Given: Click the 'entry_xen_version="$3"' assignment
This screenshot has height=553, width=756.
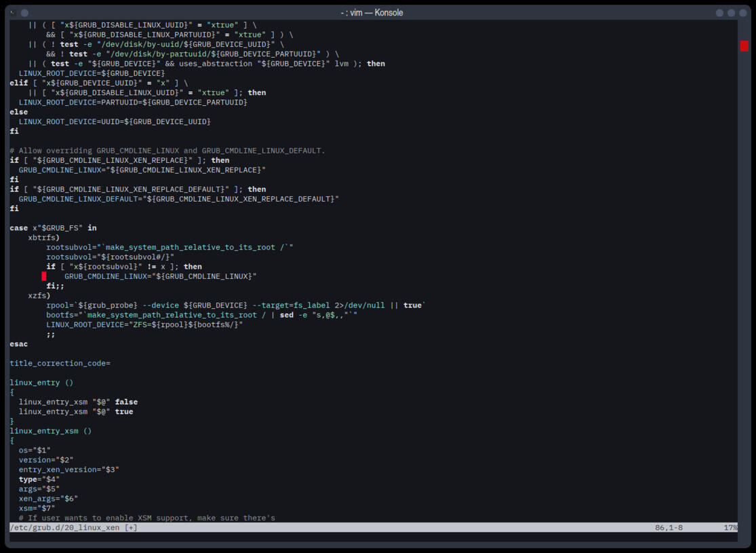Looking at the screenshot, I should pos(69,469).
